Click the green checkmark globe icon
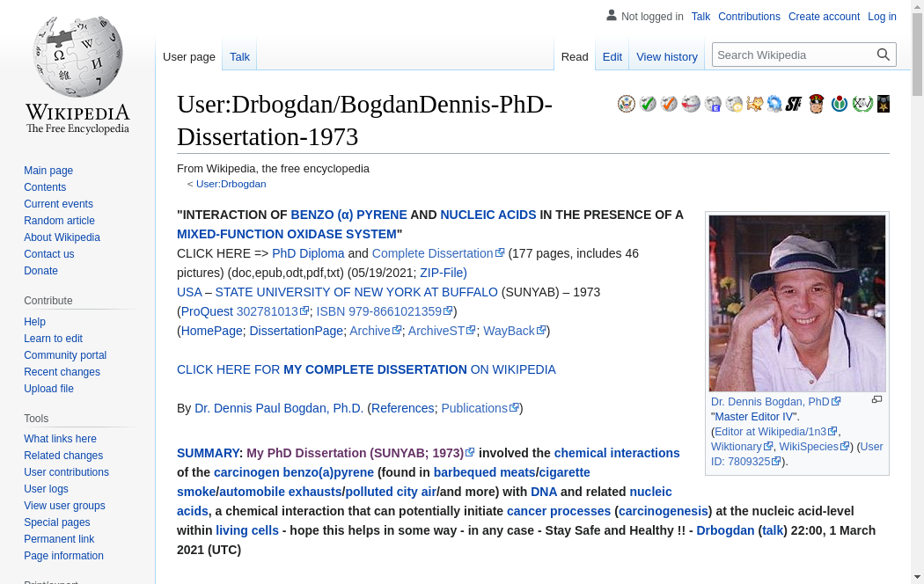The image size is (924, 584). (648, 104)
